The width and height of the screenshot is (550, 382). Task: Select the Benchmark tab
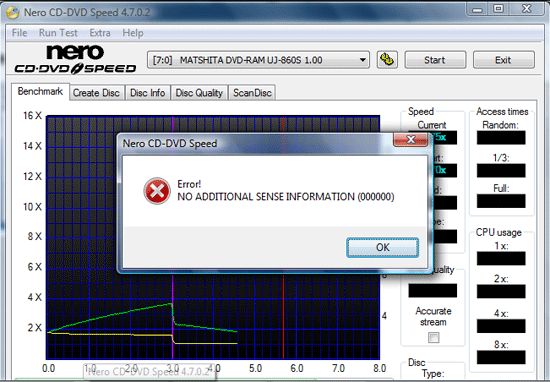[40, 92]
